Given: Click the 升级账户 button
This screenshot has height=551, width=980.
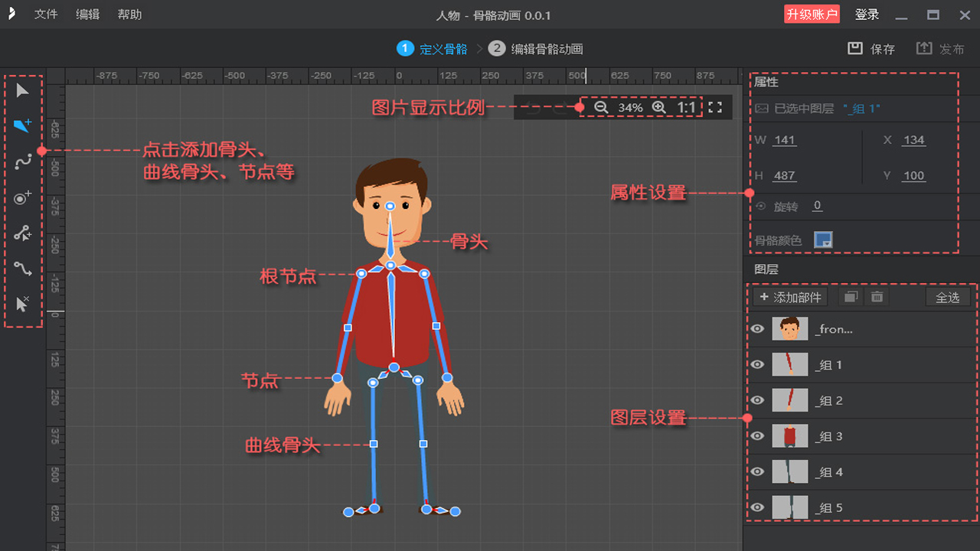Looking at the screenshot, I should [812, 15].
